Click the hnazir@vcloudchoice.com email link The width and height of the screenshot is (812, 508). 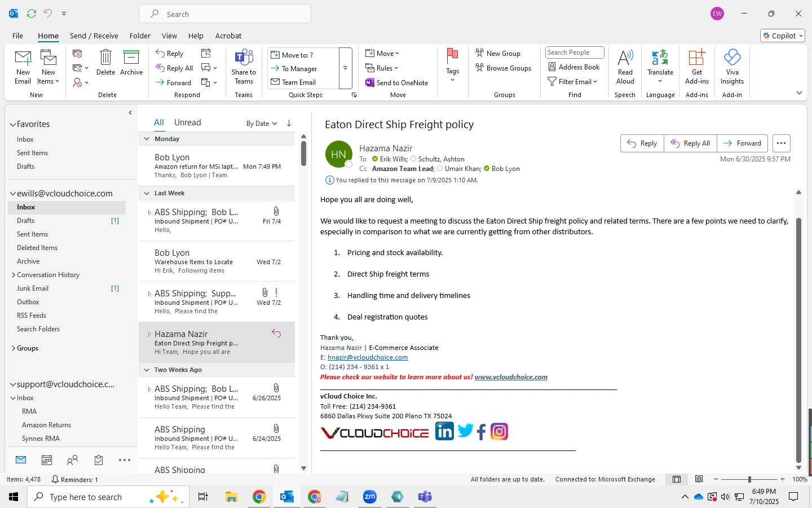tap(368, 357)
